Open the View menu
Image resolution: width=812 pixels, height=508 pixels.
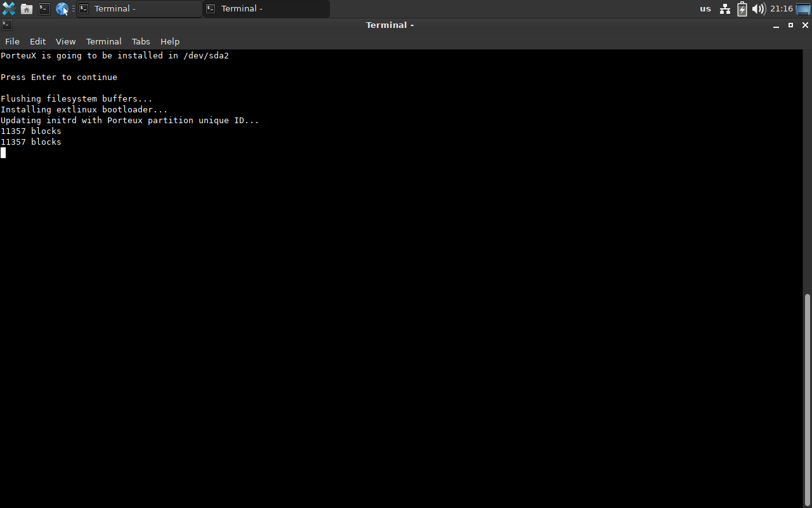(x=65, y=41)
